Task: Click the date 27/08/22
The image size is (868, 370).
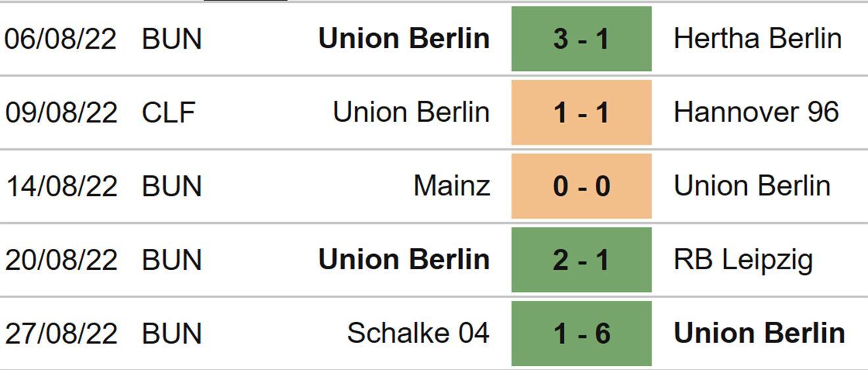Action: point(61,334)
